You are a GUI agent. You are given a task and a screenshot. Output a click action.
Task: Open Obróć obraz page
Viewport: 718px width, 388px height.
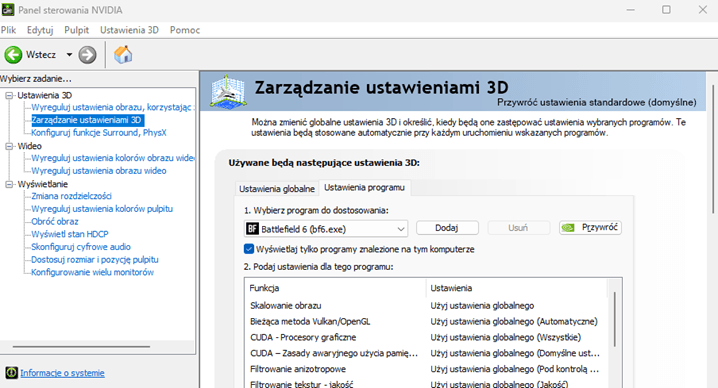pos(55,222)
